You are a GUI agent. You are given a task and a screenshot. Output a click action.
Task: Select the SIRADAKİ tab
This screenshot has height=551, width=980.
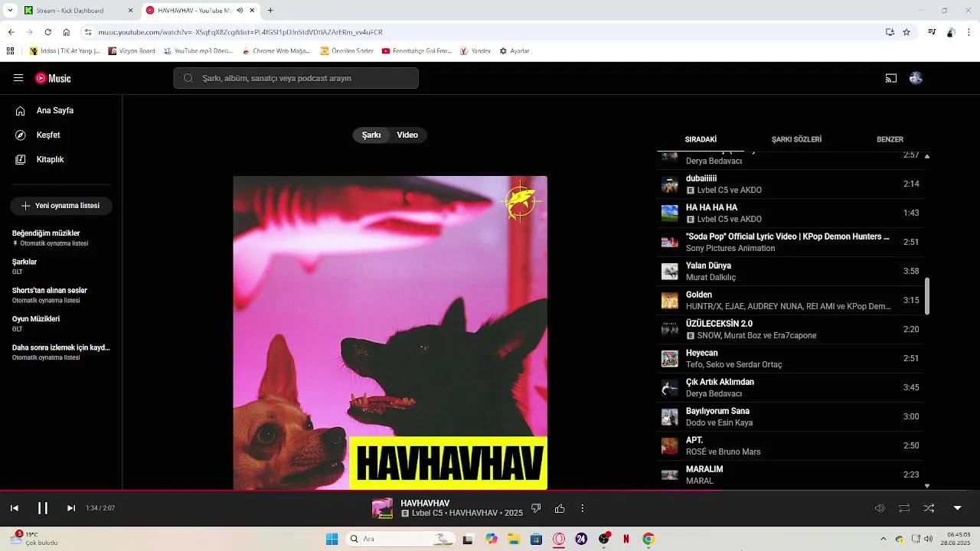coord(701,139)
